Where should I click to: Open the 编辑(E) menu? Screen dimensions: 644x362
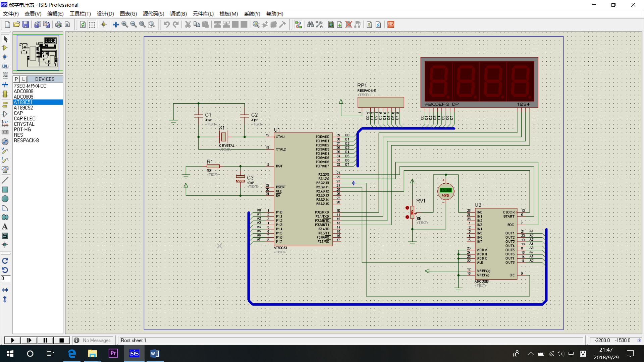(55, 14)
